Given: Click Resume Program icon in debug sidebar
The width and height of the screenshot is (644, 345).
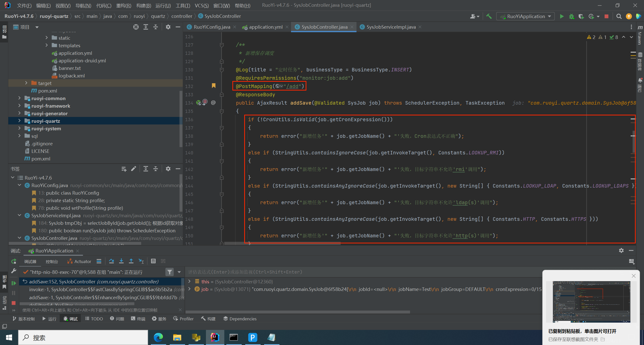Looking at the screenshot, I should [x=14, y=283].
